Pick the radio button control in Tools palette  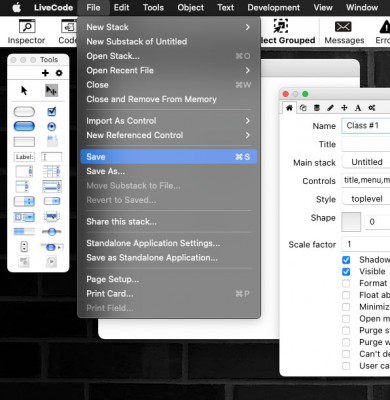tap(52, 126)
